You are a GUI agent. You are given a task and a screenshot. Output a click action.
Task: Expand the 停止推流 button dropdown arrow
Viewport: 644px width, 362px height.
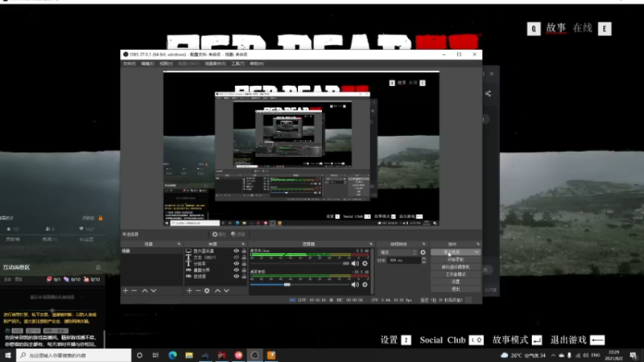(477, 253)
